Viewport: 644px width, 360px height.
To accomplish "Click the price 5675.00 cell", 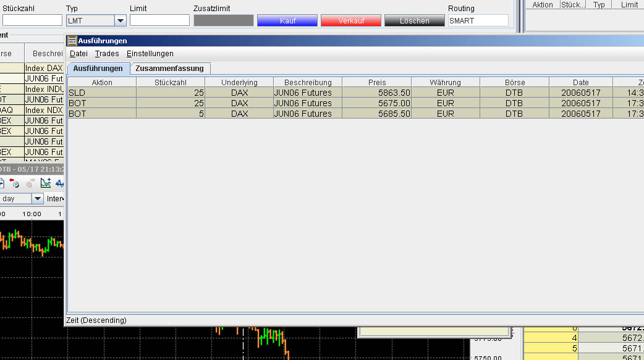I will (x=376, y=103).
